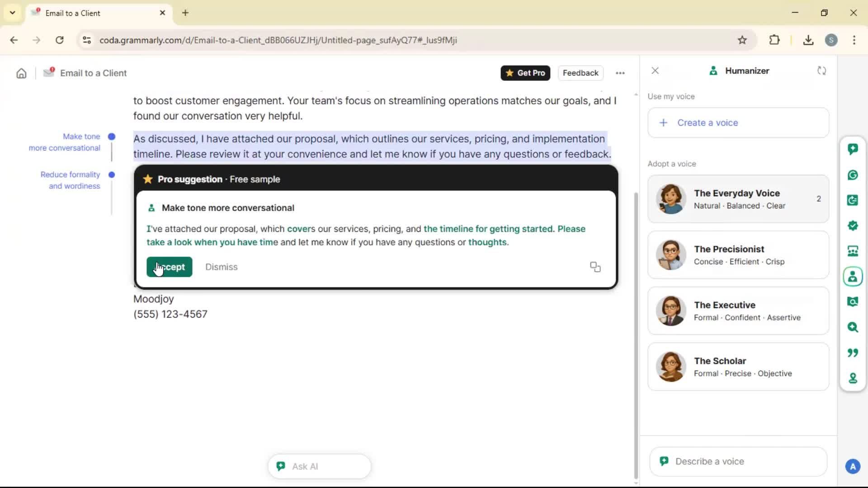Dismiss the Pro suggestion

point(221,267)
